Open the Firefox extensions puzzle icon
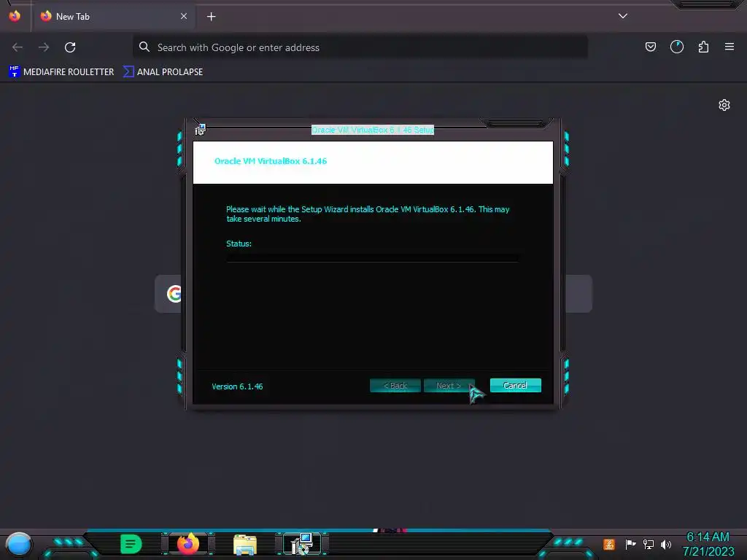747x560 pixels. click(x=703, y=47)
